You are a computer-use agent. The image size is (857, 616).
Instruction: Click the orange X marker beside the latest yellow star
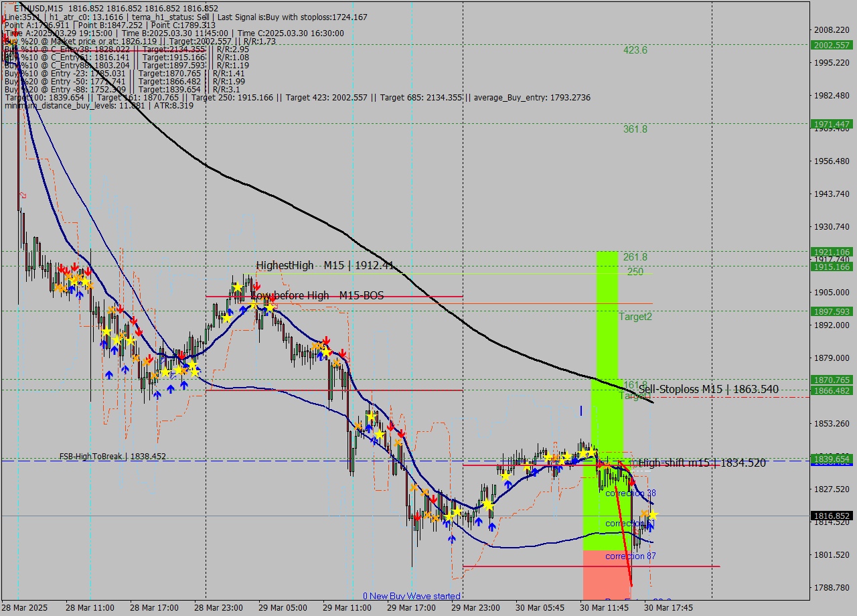[643, 513]
